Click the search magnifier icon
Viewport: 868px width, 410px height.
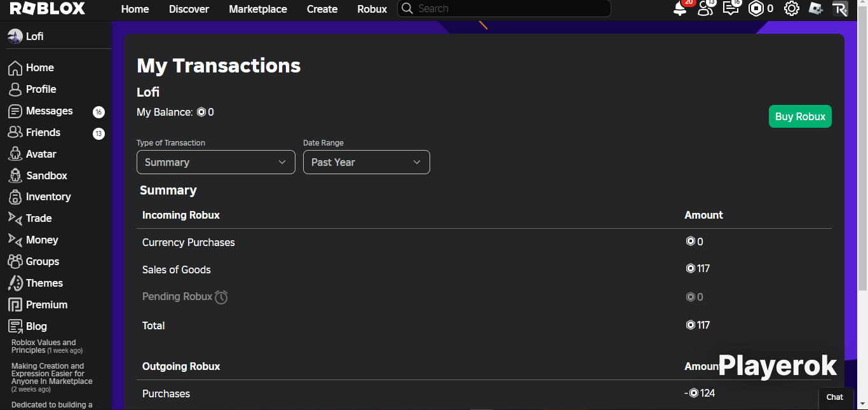pyautogui.click(x=407, y=9)
